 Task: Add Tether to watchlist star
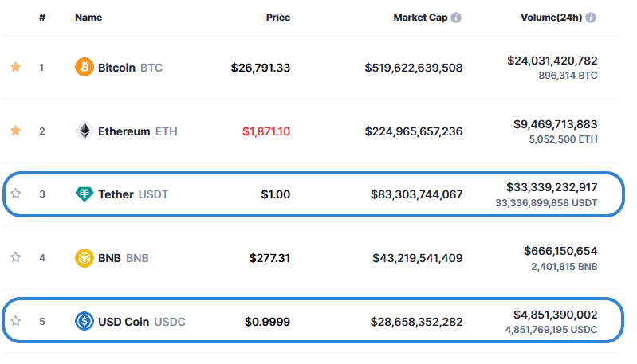coord(15,194)
